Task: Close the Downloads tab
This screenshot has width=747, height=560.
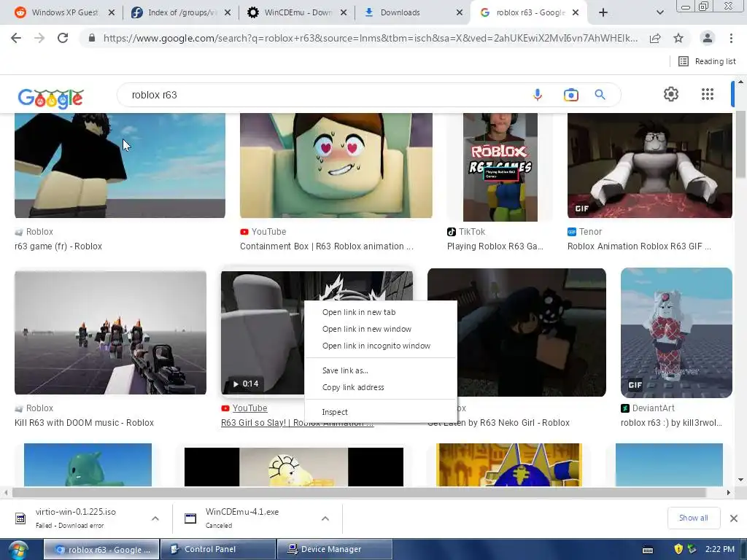Action: (x=460, y=12)
